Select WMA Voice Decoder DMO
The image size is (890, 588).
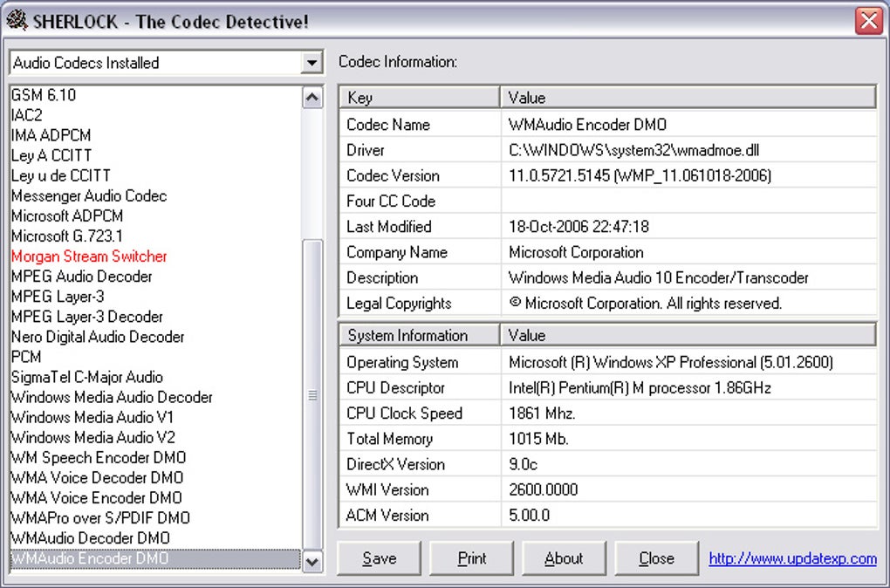pyautogui.click(x=97, y=478)
